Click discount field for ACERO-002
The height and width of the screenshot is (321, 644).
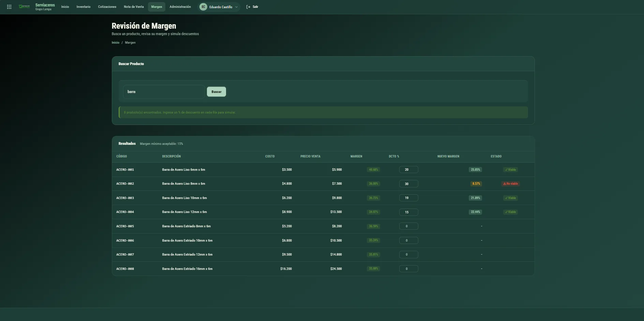point(408,184)
